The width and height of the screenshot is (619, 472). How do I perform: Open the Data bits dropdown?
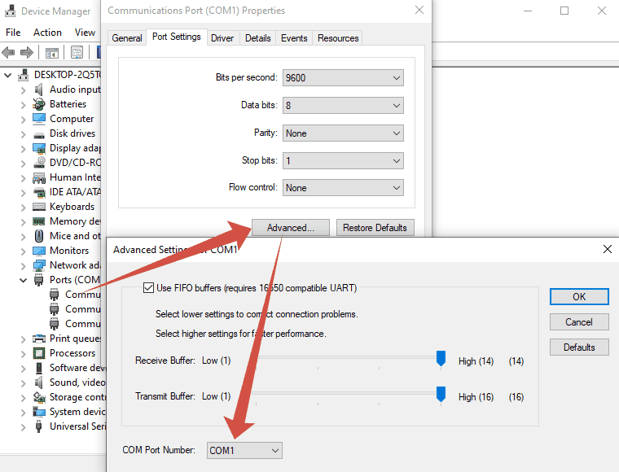tap(343, 105)
